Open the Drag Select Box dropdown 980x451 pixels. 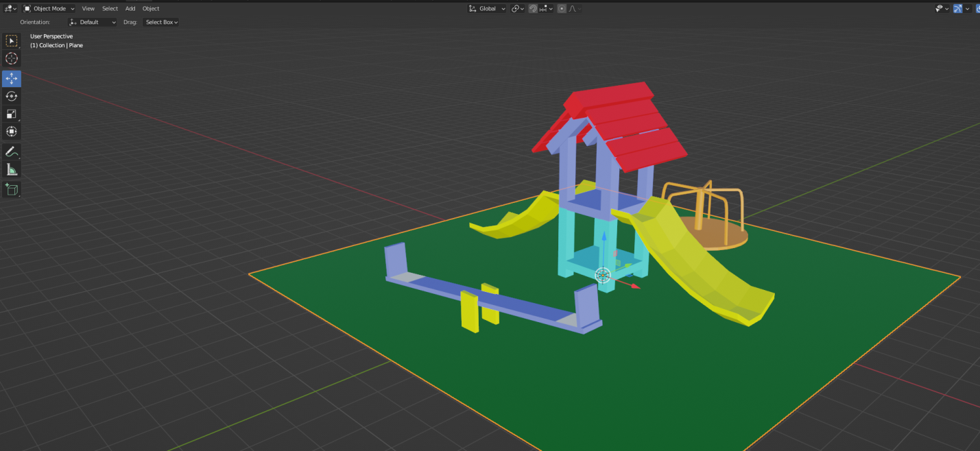click(161, 23)
